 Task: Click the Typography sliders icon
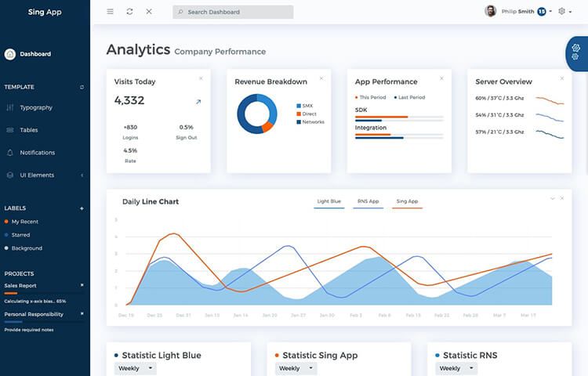point(10,107)
